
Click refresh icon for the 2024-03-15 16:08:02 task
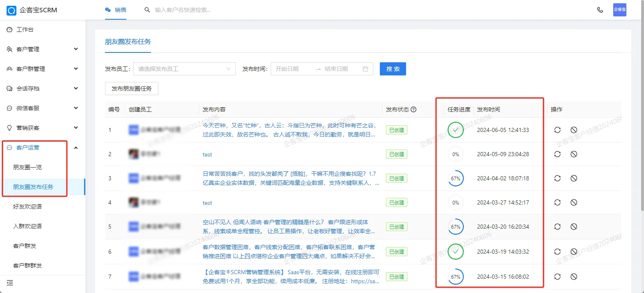click(x=557, y=277)
